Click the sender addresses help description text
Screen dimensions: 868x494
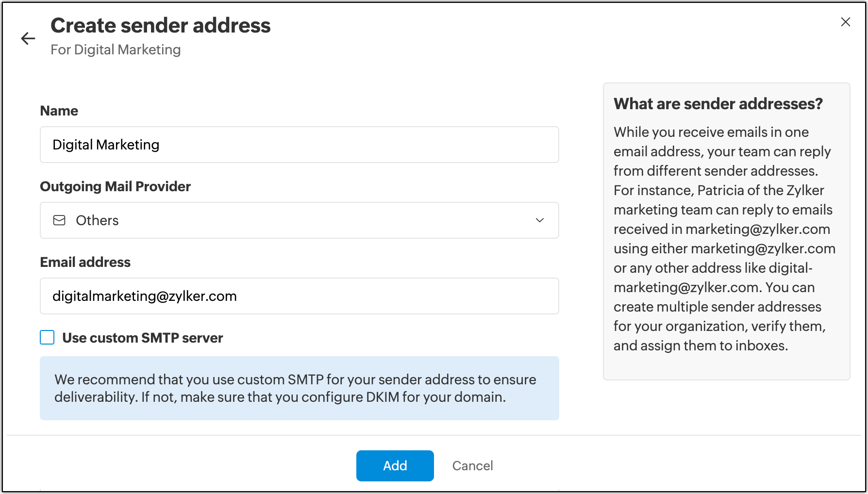coord(724,239)
